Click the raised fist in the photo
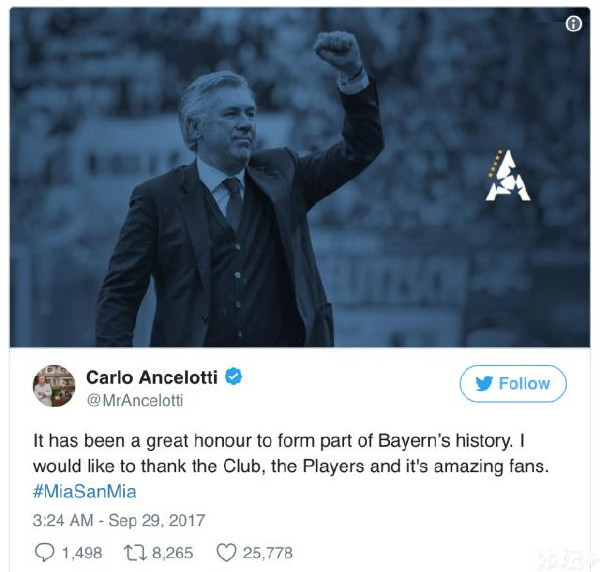 [x=337, y=52]
